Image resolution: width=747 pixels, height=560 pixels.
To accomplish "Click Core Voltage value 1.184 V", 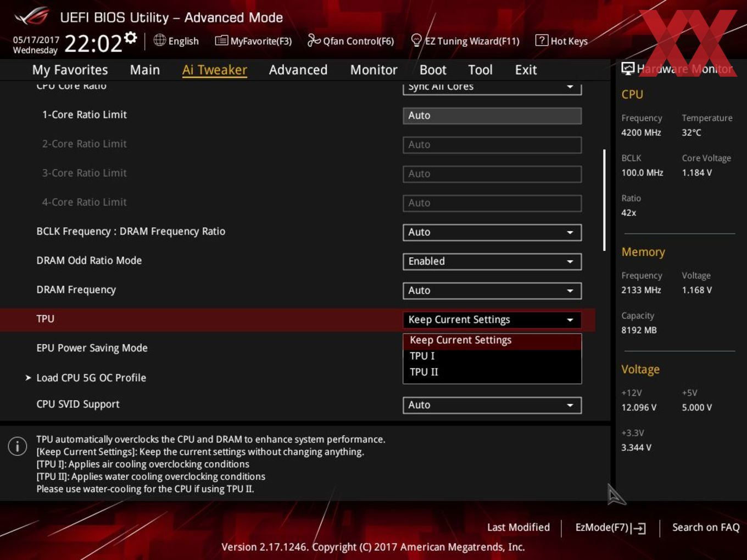I will [x=696, y=172].
